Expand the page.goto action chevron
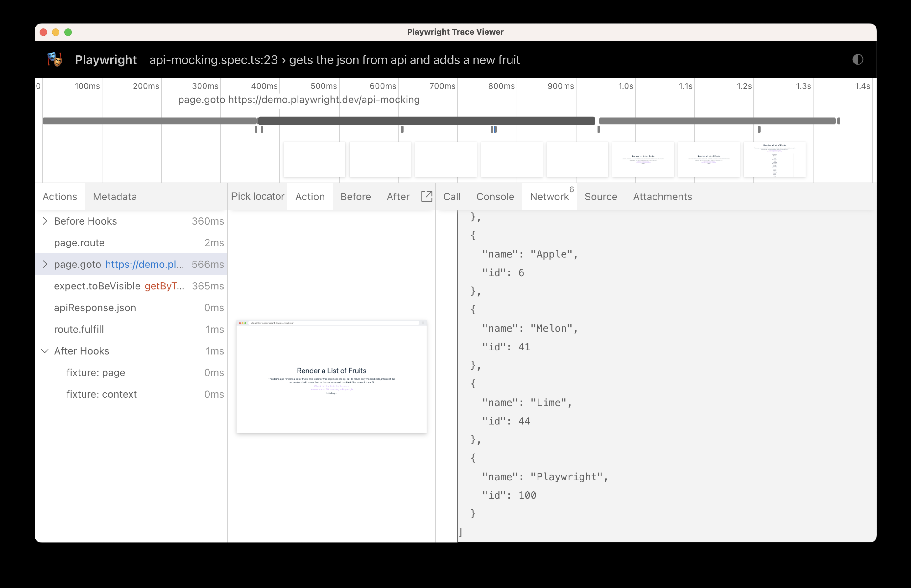 pyautogui.click(x=45, y=264)
